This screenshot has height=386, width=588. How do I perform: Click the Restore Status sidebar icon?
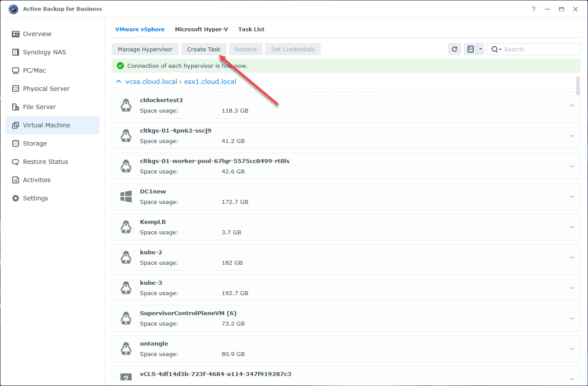tap(16, 162)
